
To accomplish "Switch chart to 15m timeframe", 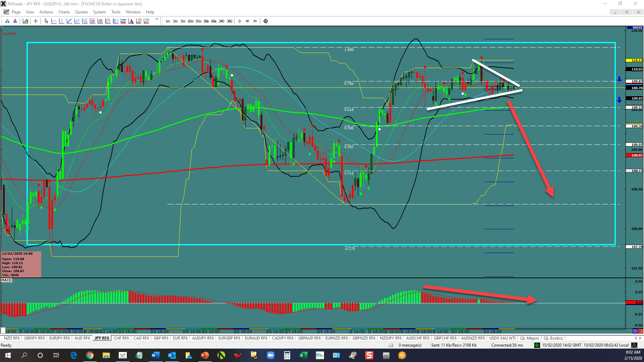I will tap(198, 21).
